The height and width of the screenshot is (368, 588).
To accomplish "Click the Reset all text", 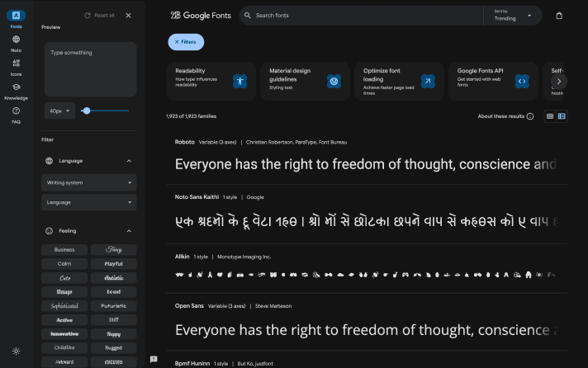I will (x=104, y=16).
